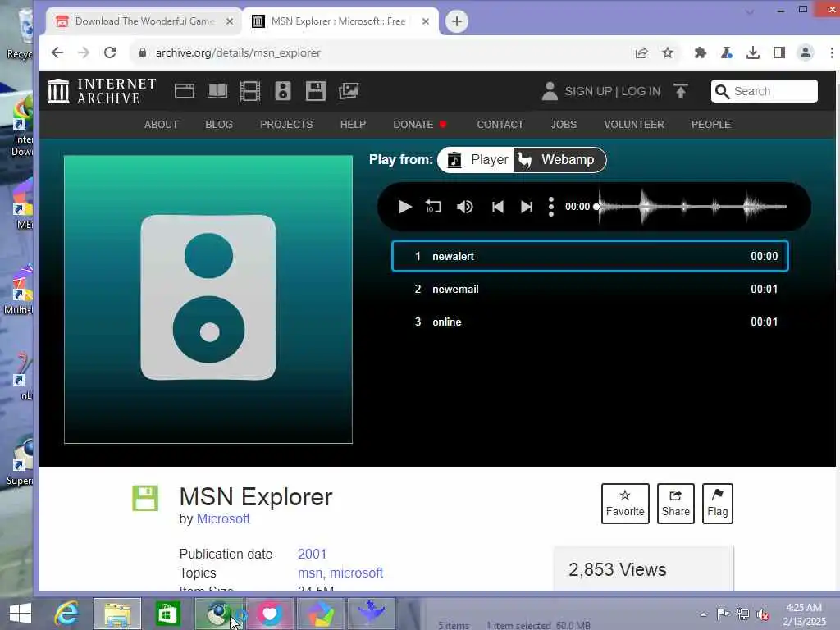Bookmark this page with star icon
Viewport: 840px width, 630px height.
pyautogui.click(x=668, y=52)
